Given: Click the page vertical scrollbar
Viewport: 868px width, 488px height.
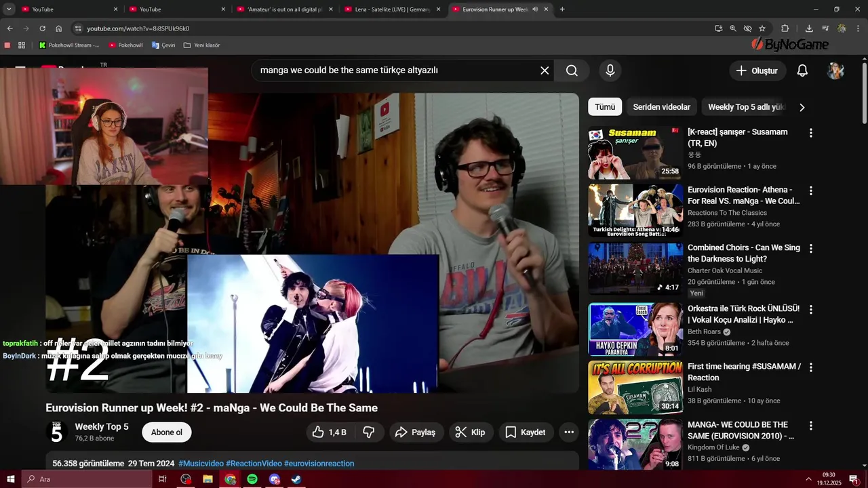Looking at the screenshot, I should (864, 93).
